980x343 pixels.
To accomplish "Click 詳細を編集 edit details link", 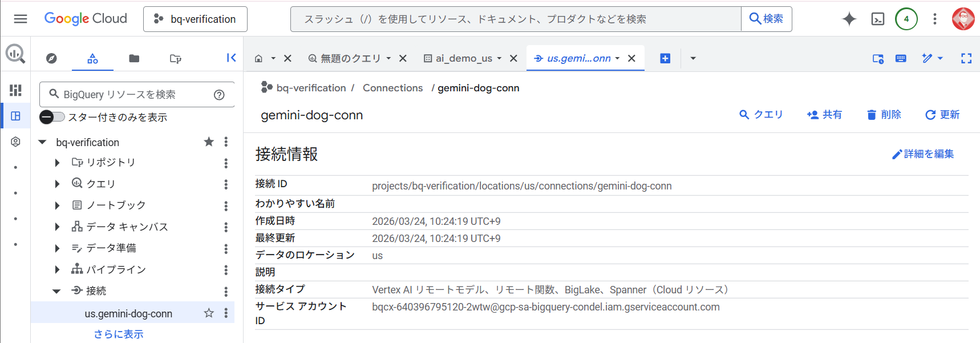I will (x=923, y=154).
